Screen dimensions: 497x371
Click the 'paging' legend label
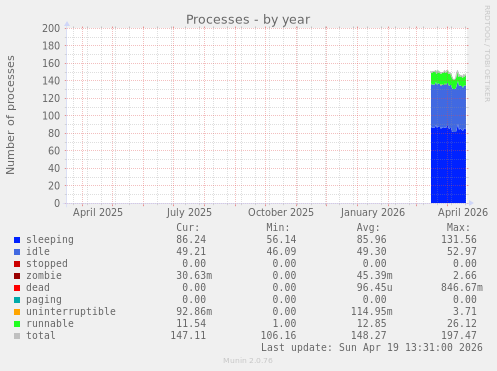[x=44, y=300]
